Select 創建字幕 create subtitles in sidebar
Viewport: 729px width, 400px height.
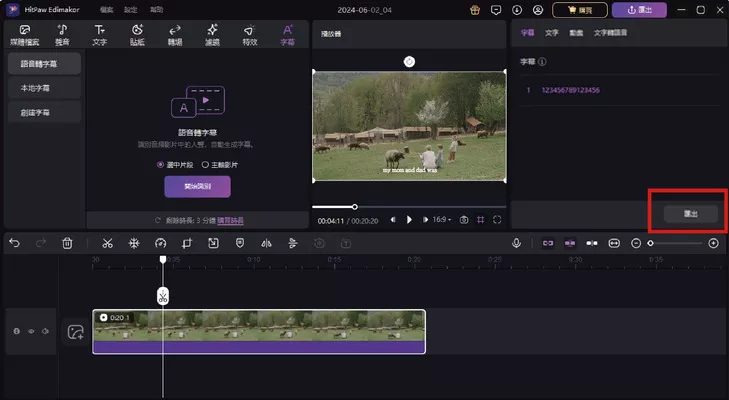click(45, 112)
